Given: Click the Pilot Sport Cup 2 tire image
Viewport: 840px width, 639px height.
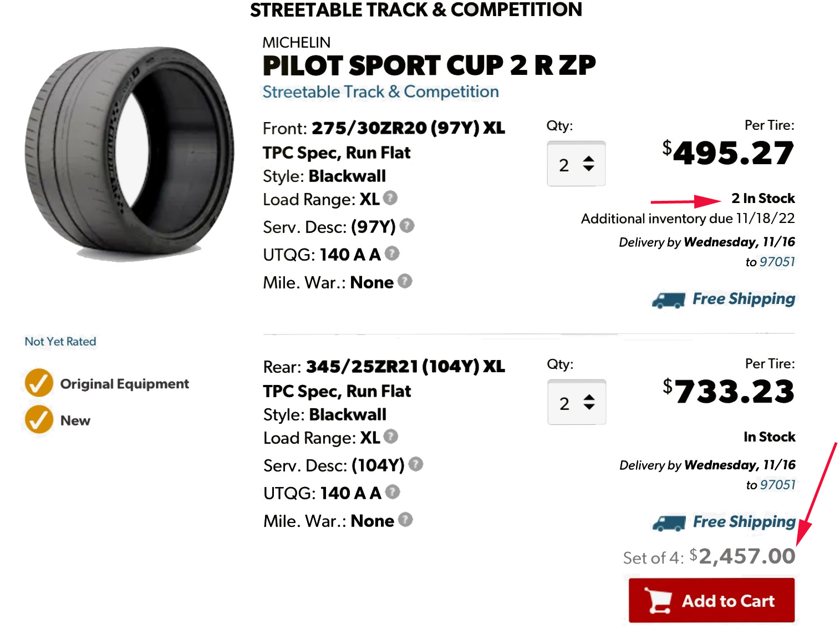Looking at the screenshot, I should (x=129, y=154).
